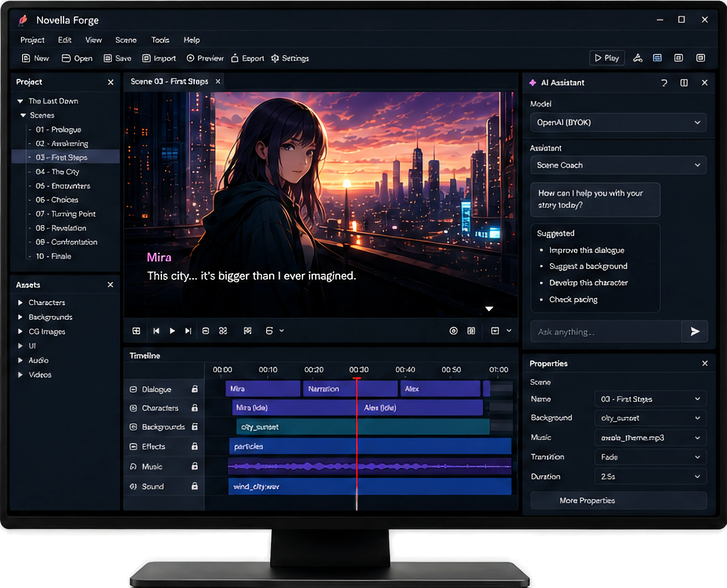Viewport: 727px width, 588px height.
Task: Click the Characters track icon in timeline
Action: pyautogui.click(x=133, y=408)
